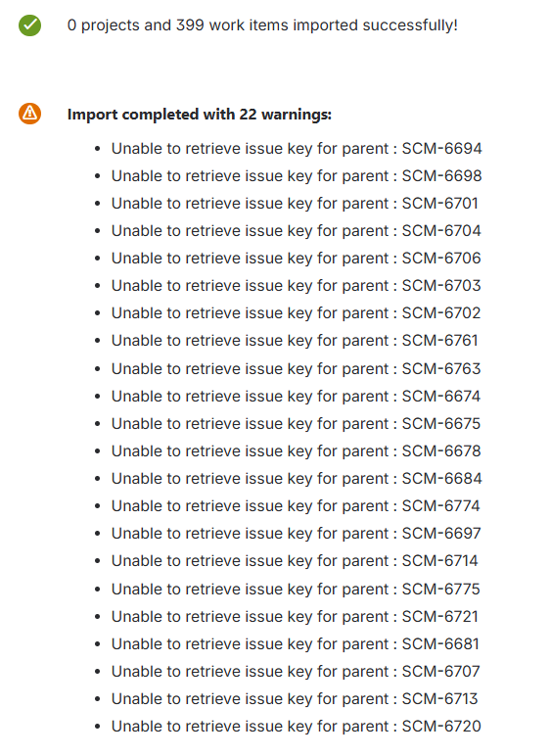This screenshot has width=550, height=756.
Task: Select the warning for parent SCM-6704
Action: click(296, 231)
